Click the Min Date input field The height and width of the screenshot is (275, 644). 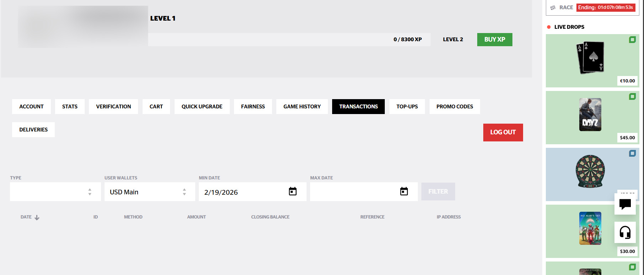242,192
